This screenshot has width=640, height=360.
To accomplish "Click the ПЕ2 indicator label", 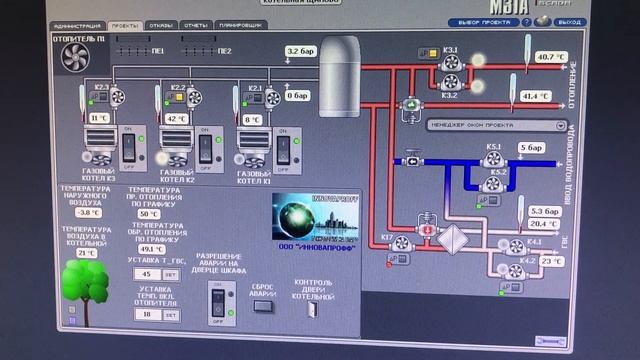I will point(225,51).
